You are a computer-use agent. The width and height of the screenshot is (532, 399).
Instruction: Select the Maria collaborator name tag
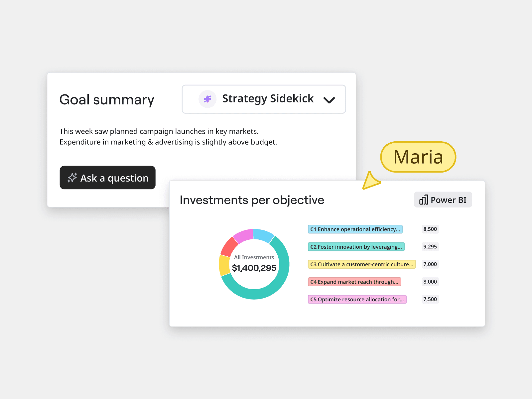coord(418,157)
